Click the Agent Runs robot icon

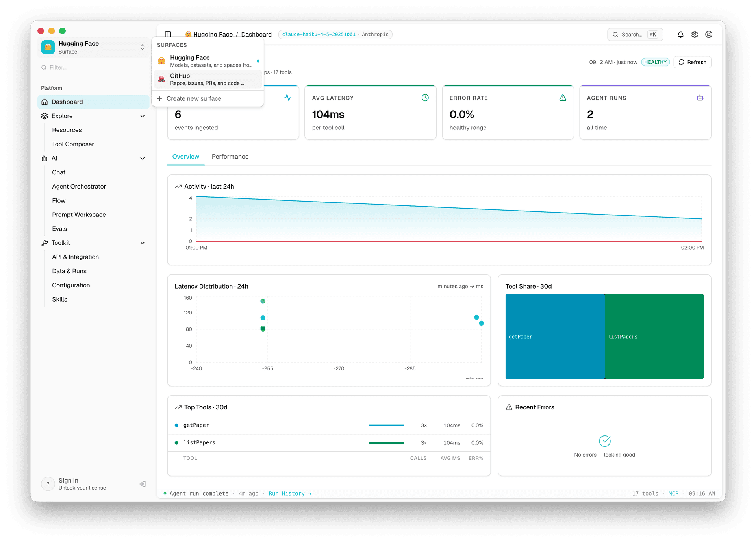point(700,98)
